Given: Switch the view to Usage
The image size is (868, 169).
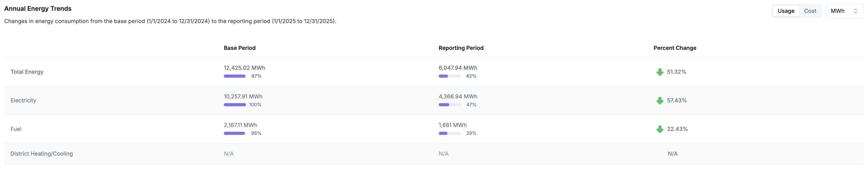Looking at the screenshot, I should point(786,11).
